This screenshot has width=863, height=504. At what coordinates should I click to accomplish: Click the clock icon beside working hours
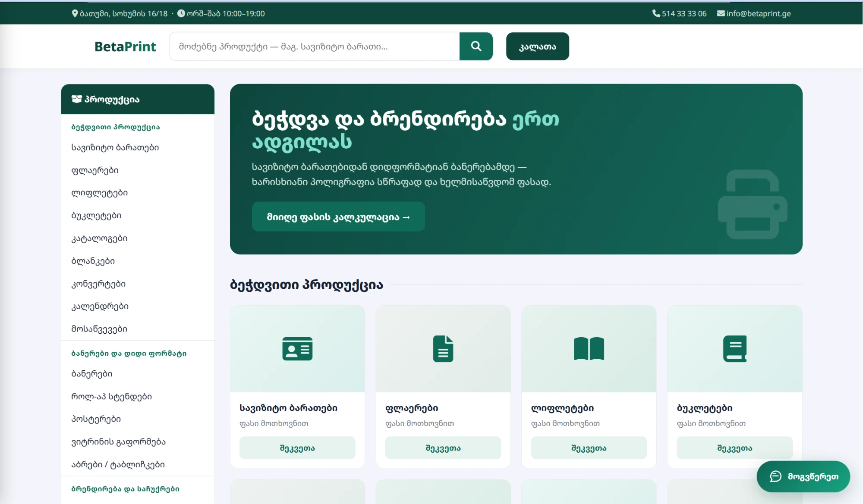point(181,13)
